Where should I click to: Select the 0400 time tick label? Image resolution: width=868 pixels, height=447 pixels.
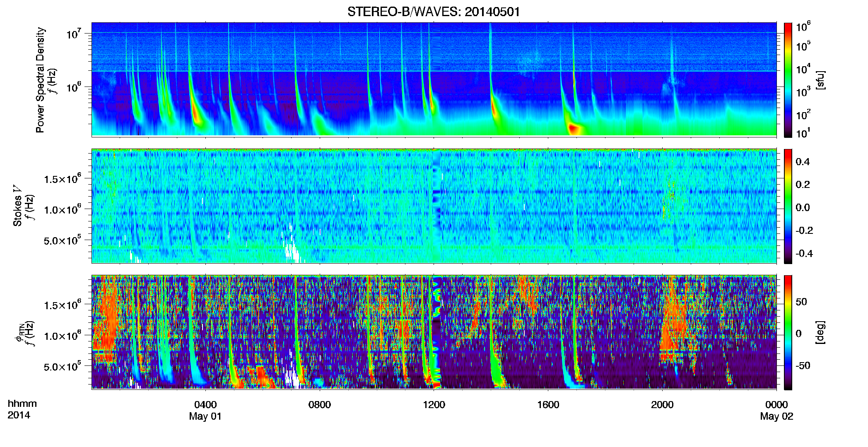coord(205,404)
